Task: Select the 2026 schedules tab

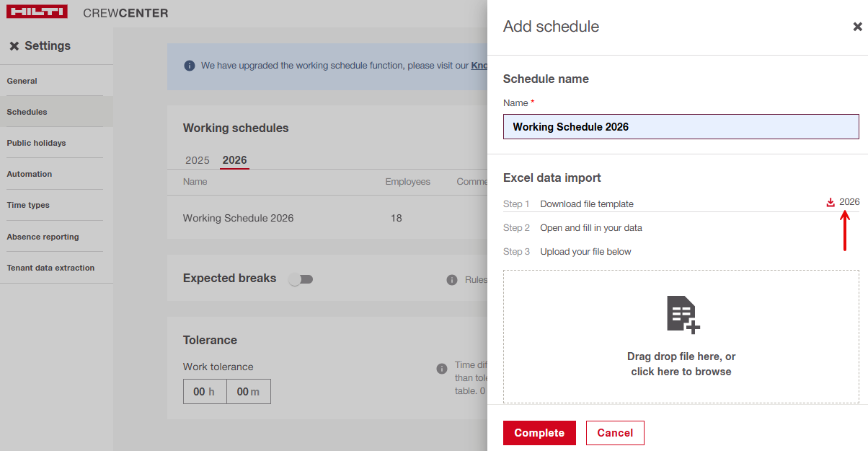Action: tap(234, 160)
